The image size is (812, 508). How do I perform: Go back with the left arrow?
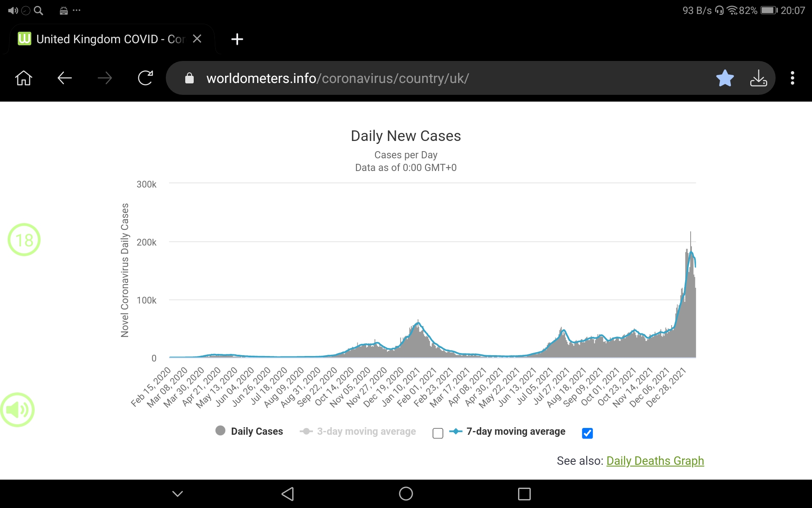click(64, 78)
